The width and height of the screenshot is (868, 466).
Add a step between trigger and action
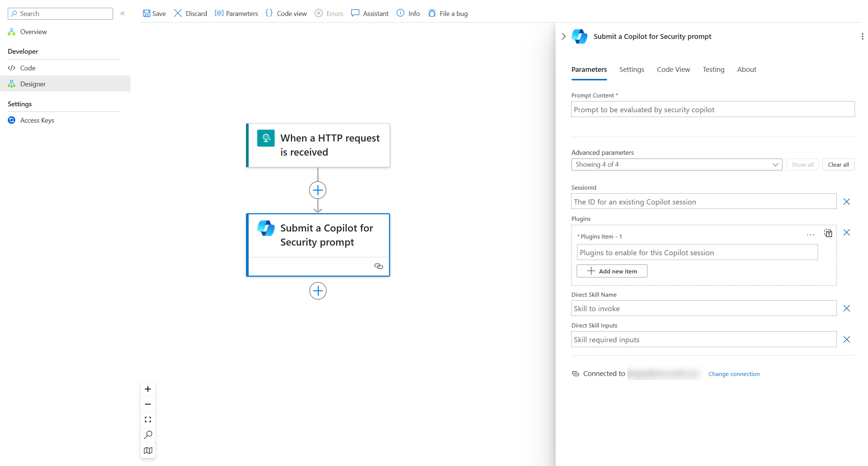click(x=318, y=190)
